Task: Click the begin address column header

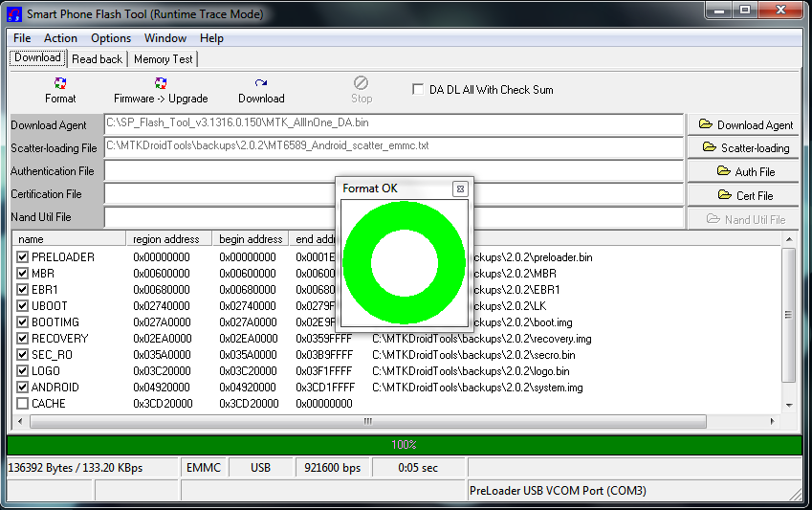Action: (251, 239)
